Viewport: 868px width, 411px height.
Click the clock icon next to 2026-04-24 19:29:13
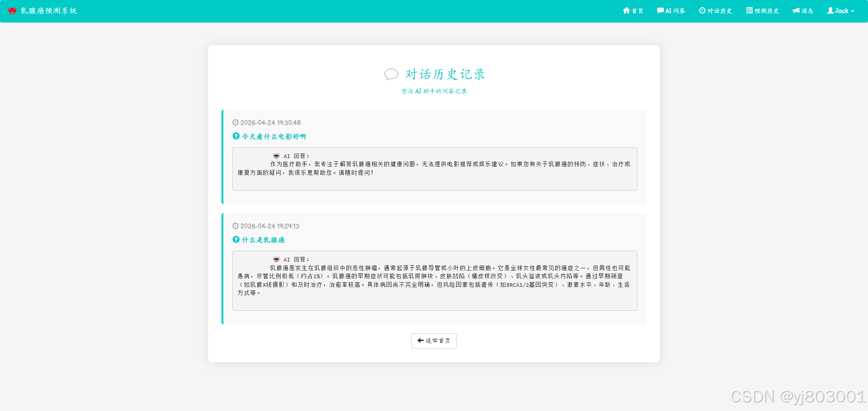(x=236, y=226)
